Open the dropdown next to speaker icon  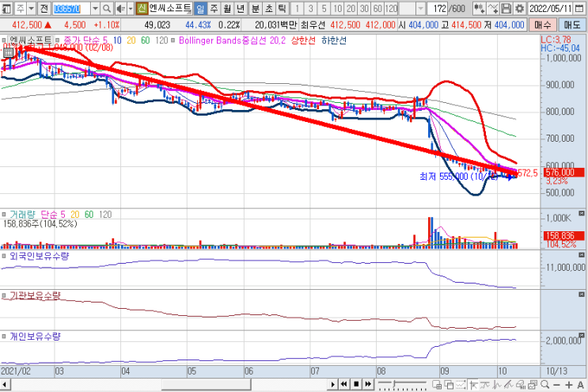(130, 8)
